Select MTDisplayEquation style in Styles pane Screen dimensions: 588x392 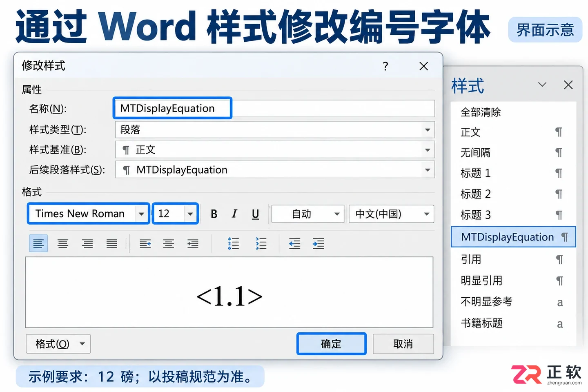pyautogui.click(x=513, y=237)
